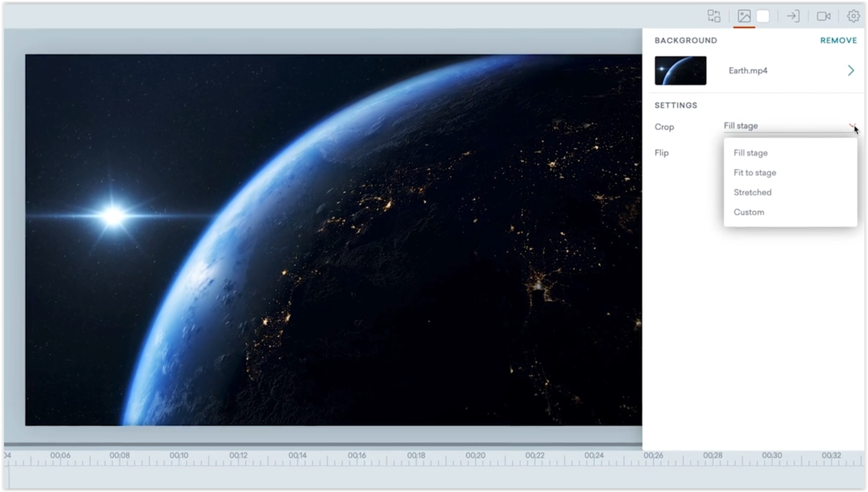Viewport: 868px width, 492px height.
Task: Click the 00:30 timeline marker
Action: pos(772,456)
